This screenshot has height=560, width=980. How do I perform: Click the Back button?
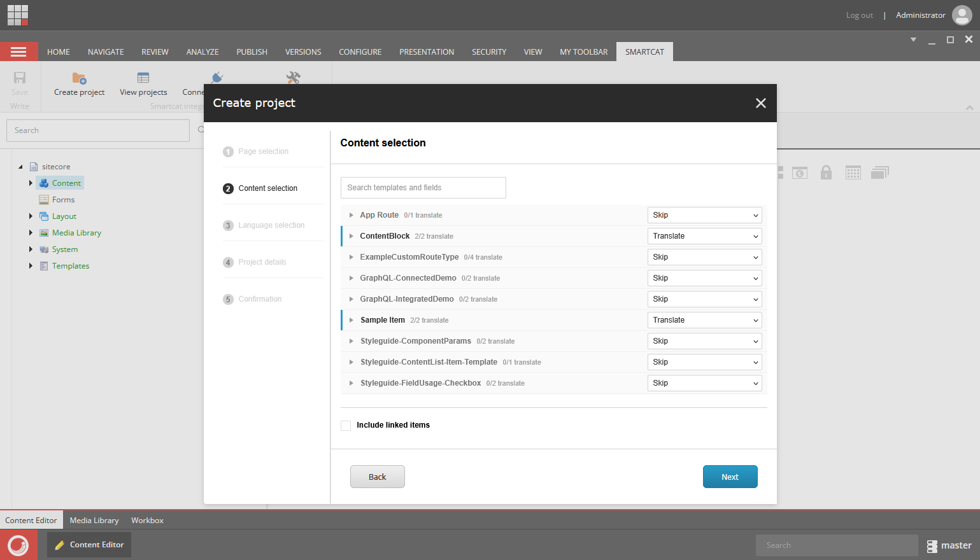point(377,477)
